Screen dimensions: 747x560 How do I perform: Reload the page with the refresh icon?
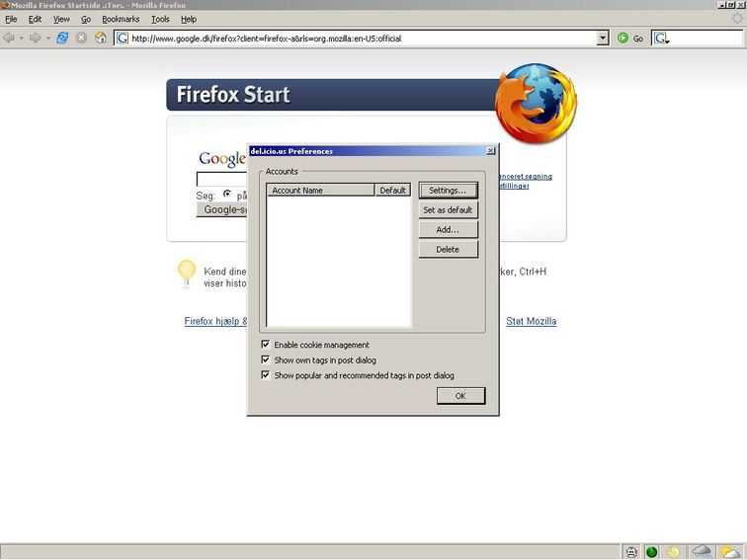point(62,38)
